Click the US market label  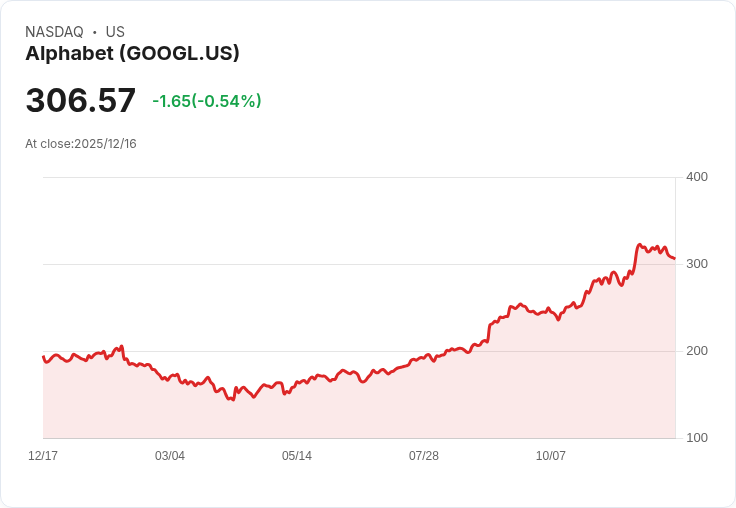[115, 32]
